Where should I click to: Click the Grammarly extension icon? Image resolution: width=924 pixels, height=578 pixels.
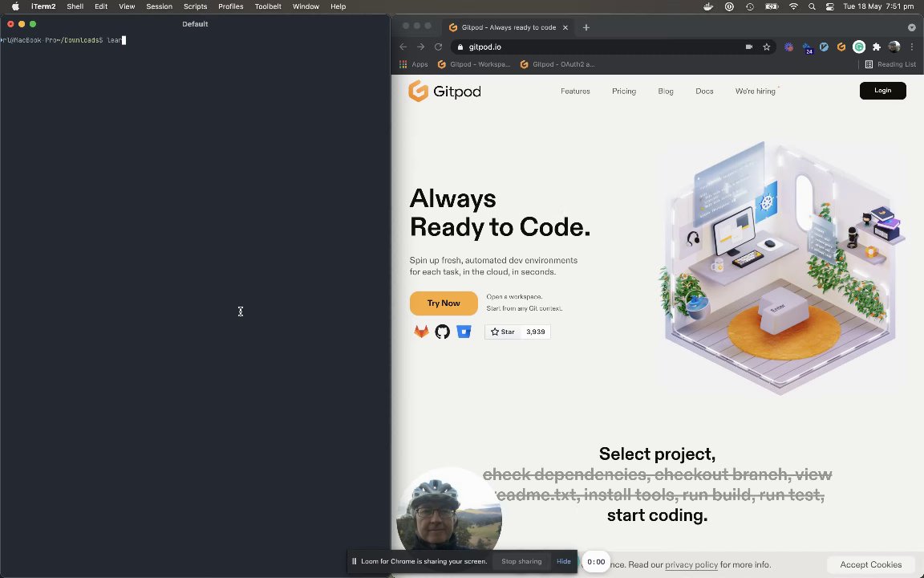click(859, 47)
